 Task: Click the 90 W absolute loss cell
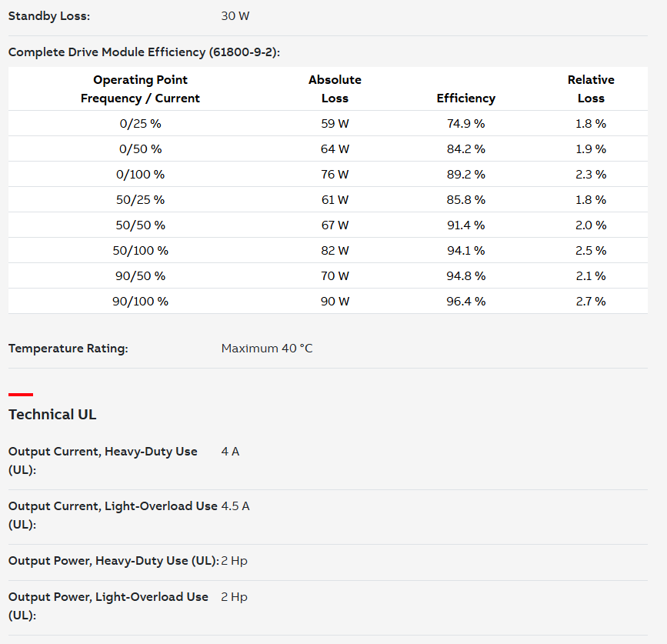point(335,301)
